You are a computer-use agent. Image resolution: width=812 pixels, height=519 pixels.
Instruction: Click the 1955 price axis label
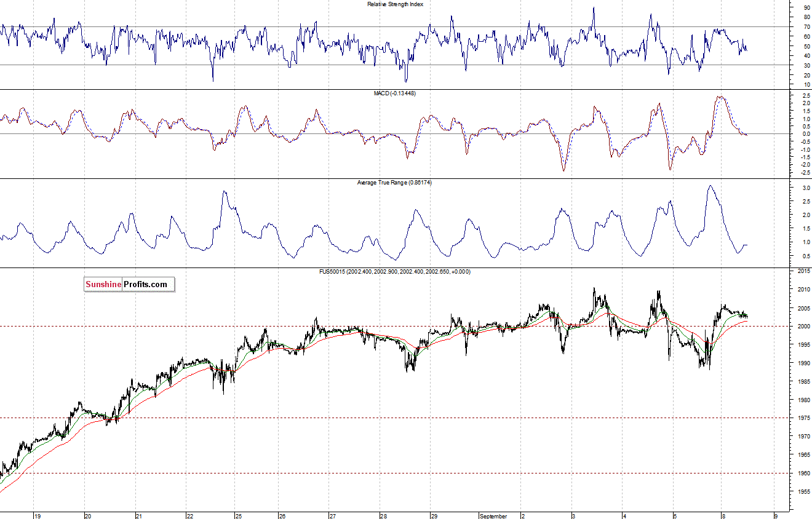click(x=803, y=492)
